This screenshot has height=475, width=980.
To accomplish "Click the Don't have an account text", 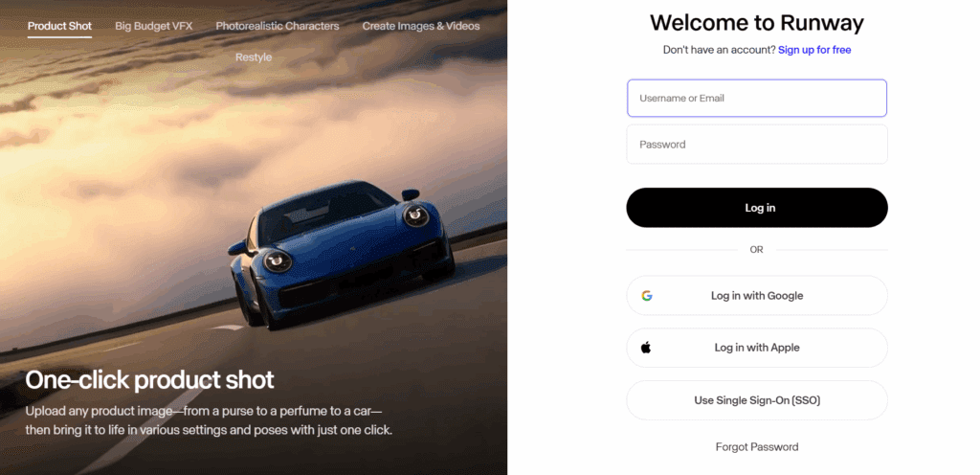I will 720,50.
